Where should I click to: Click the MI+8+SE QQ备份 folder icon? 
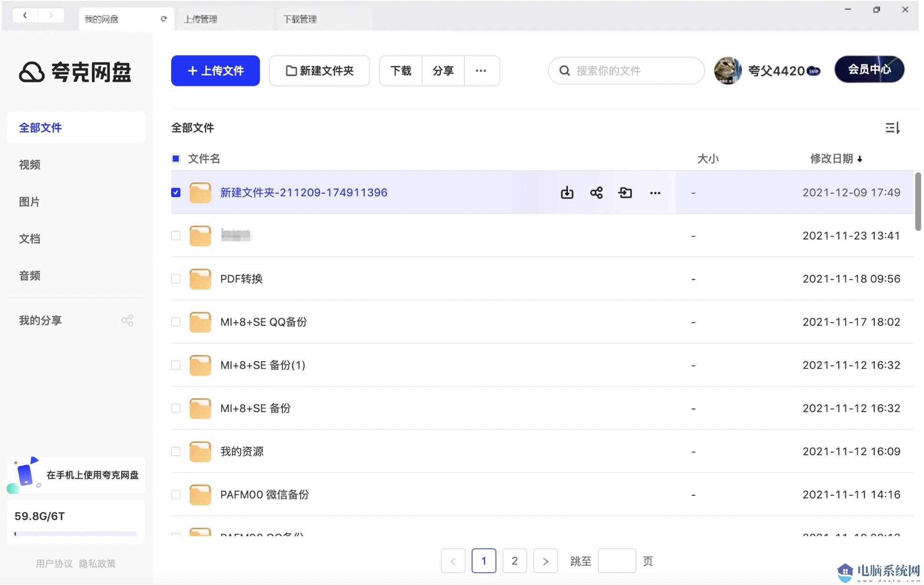(x=200, y=322)
